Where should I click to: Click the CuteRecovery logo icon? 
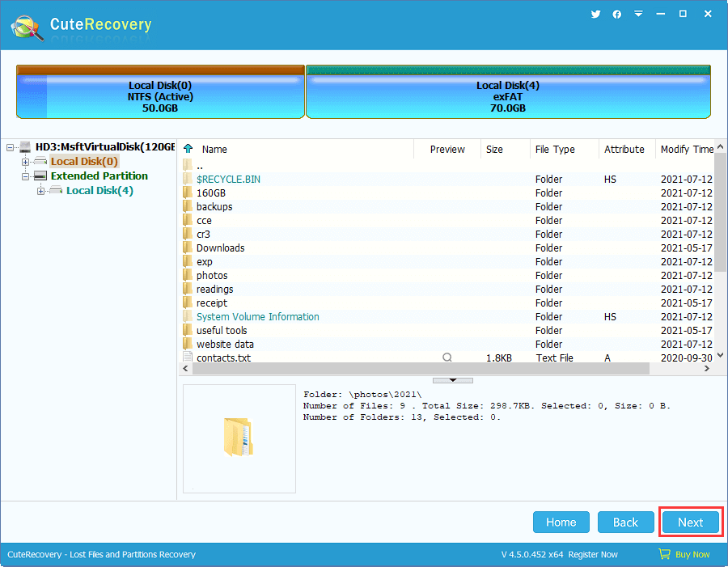[x=28, y=28]
